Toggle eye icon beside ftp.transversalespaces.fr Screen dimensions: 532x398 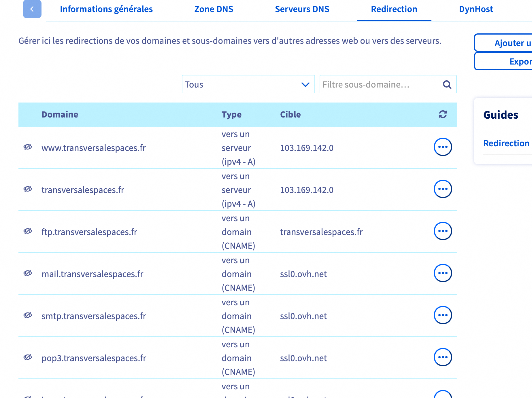(x=28, y=231)
